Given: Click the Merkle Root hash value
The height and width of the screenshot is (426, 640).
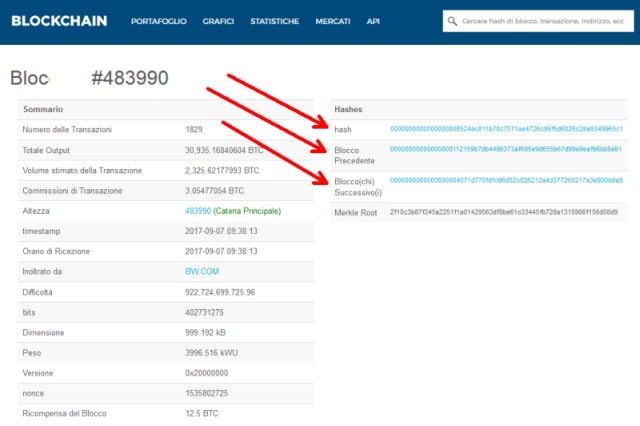Looking at the screenshot, I should (503, 212).
